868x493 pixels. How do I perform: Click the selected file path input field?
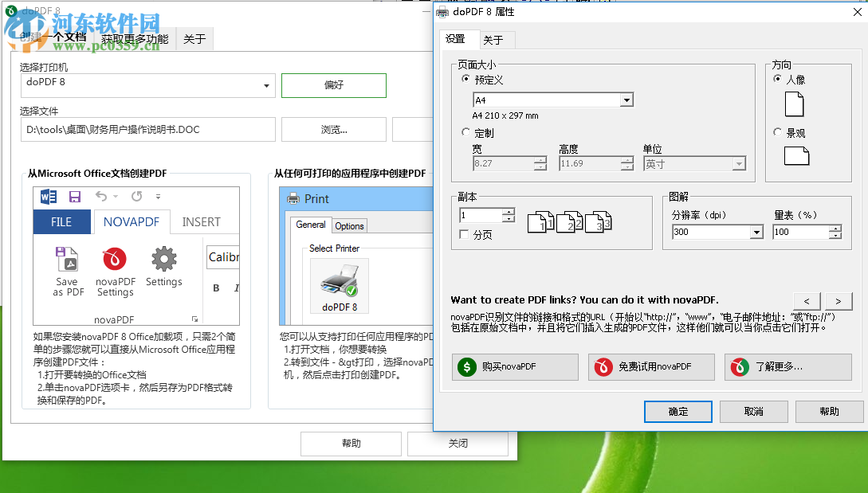(147, 129)
